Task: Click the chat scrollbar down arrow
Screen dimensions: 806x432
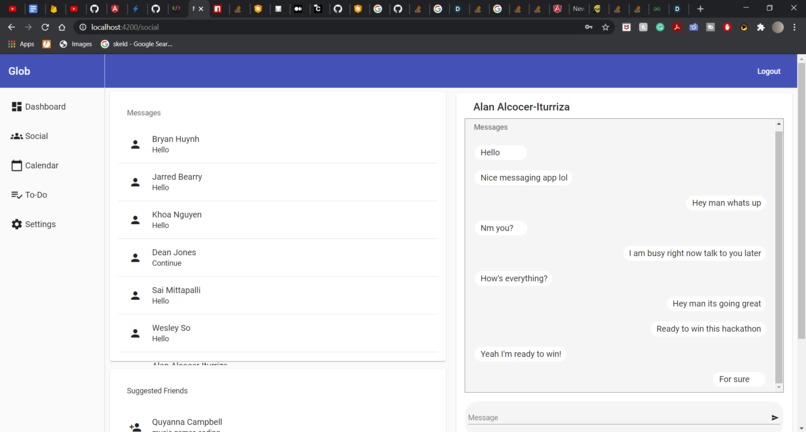Action: click(779, 387)
